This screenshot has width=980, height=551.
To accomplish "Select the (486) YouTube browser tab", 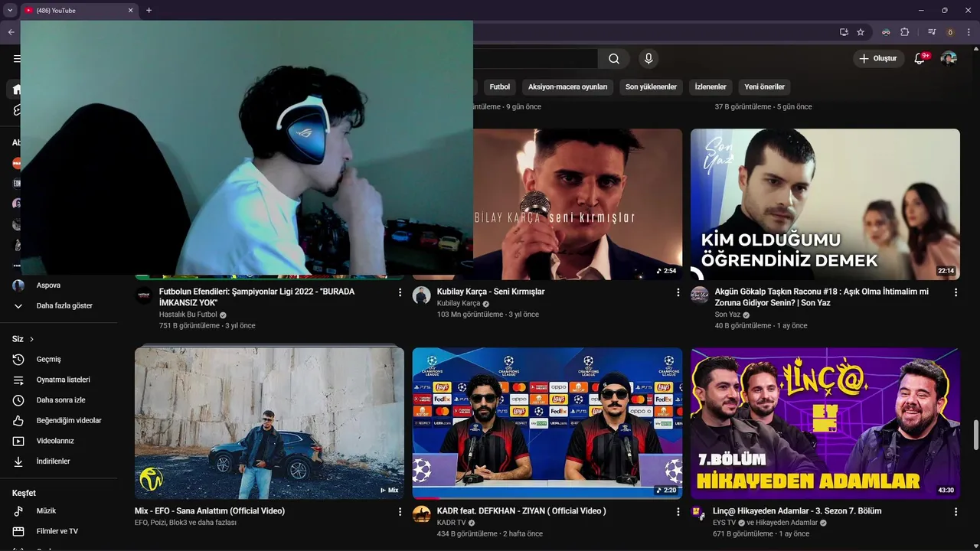I will pyautogui.click(x=79, y=11).
